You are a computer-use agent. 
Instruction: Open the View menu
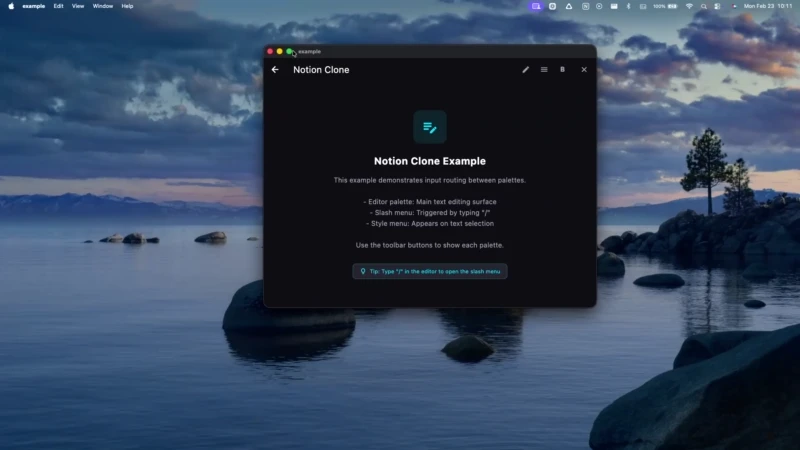coord(78,6)
